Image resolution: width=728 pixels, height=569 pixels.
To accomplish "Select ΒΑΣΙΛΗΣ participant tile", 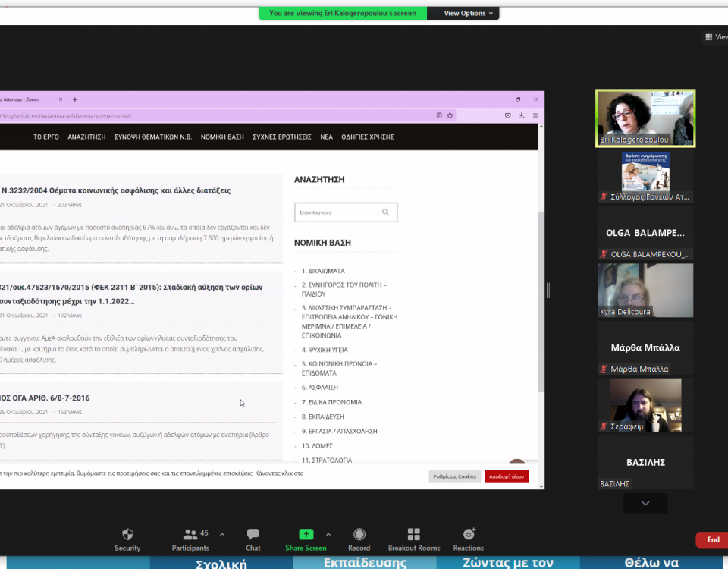I will tap(645, 463).
